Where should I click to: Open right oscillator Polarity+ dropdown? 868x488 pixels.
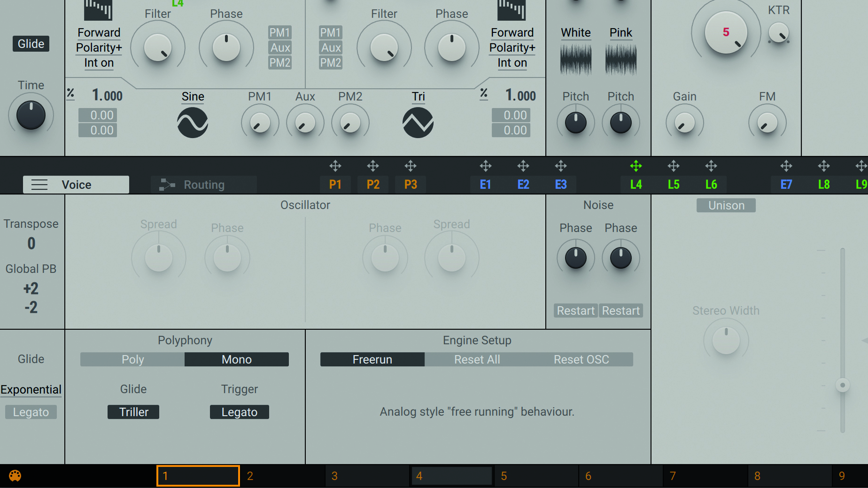point(512,47)
